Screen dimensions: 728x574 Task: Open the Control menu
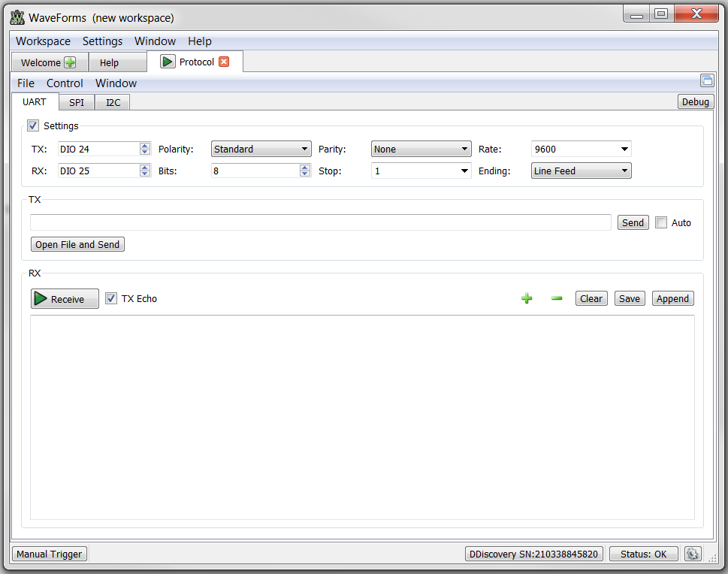tap(65, 83)
